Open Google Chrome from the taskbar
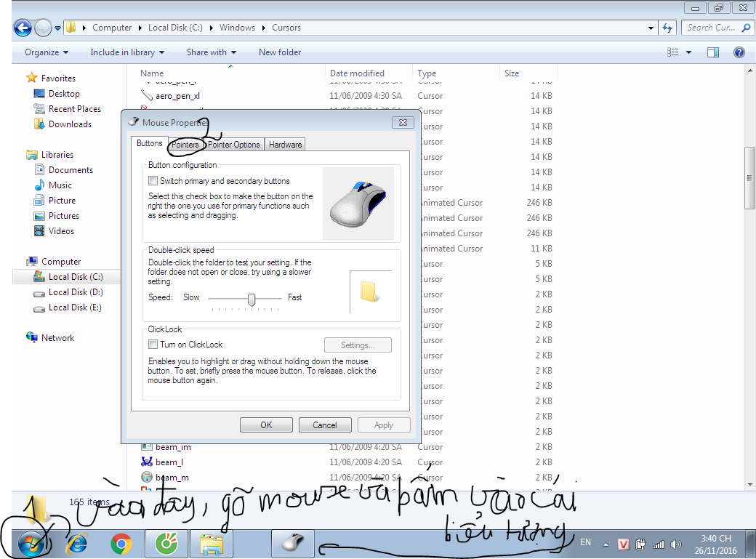 pyautogui.click(x=121, y=543)
